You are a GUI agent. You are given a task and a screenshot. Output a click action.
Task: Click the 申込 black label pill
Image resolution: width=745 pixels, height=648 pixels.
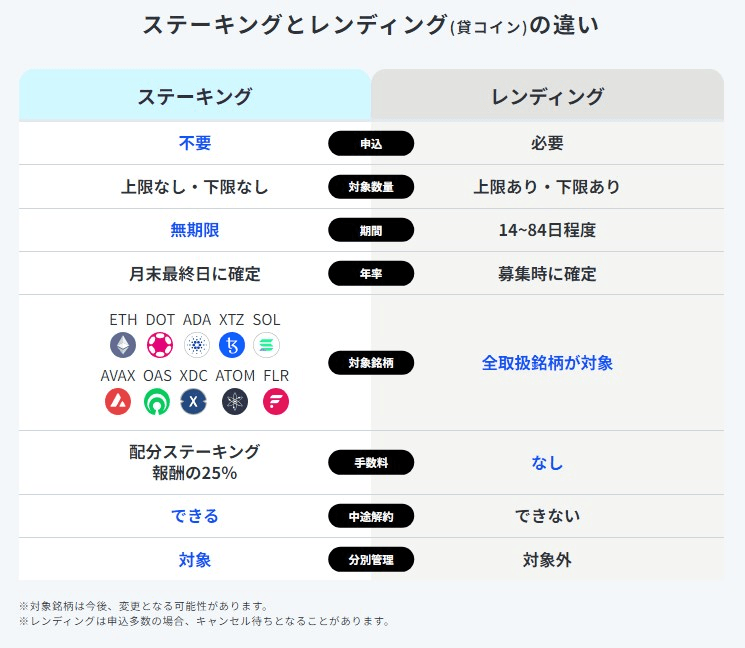coord(371,143)
